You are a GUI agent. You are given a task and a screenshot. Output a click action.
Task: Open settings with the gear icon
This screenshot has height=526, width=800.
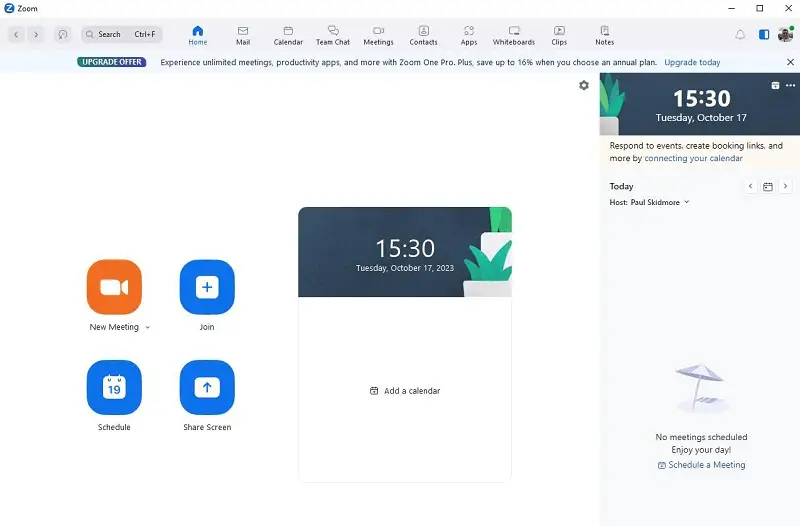tap(584, 86)
